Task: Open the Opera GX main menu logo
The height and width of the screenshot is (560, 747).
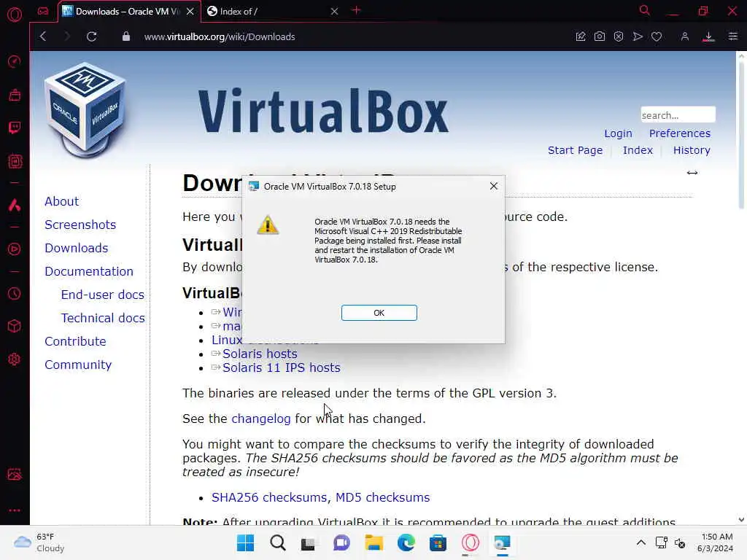Action: 15,15
